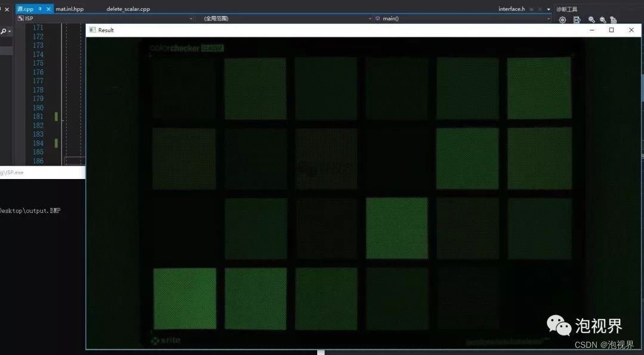Click the bright bottom-left green patch
This screenshot has height=355, width=644.
click(185, 299)
